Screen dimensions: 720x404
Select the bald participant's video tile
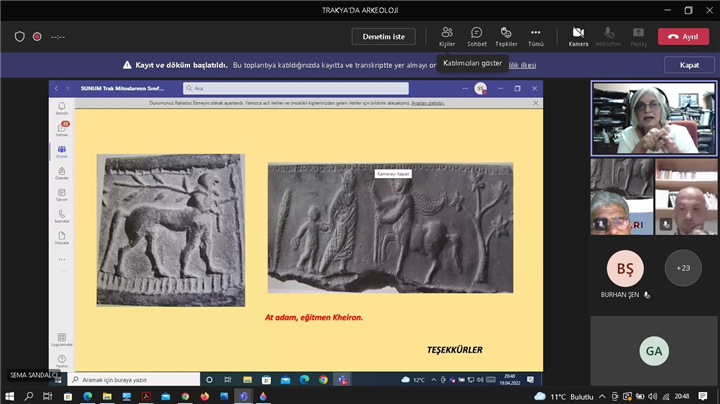click(686, 196)
